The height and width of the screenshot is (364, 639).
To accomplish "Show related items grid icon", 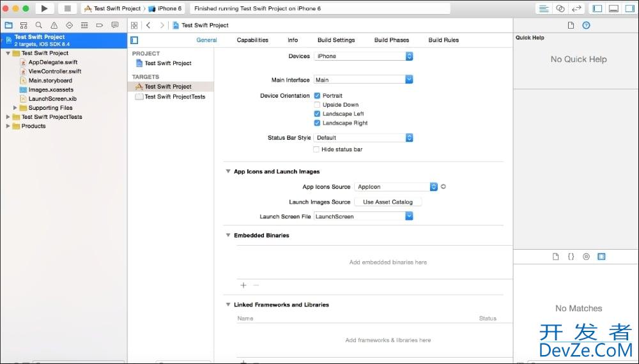I will 134,26.
